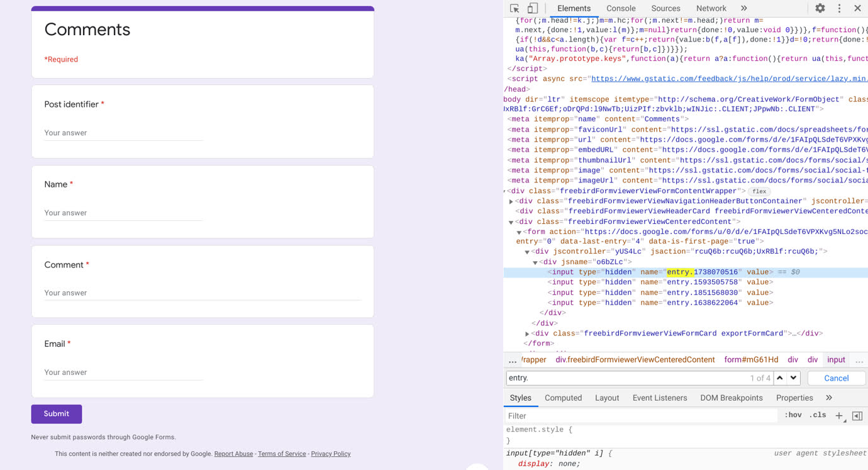This screenshot has width=868, height=470.
Task: Toggle the .cls classes button
Action: point(818,415)
